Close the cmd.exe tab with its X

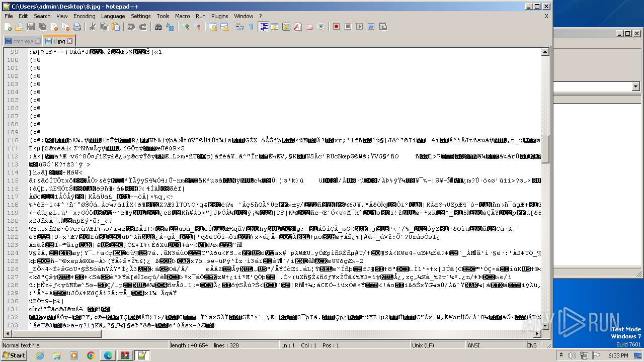coord(38,41)
